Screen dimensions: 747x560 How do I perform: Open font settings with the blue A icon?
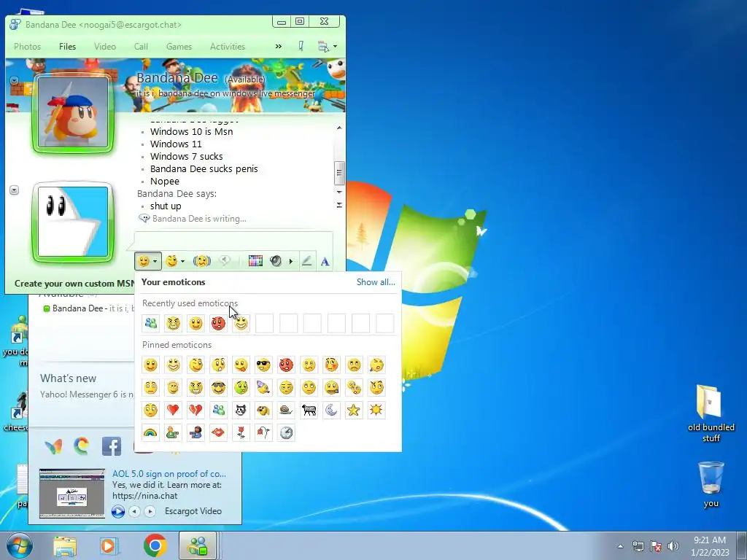(x=325, y=262)
